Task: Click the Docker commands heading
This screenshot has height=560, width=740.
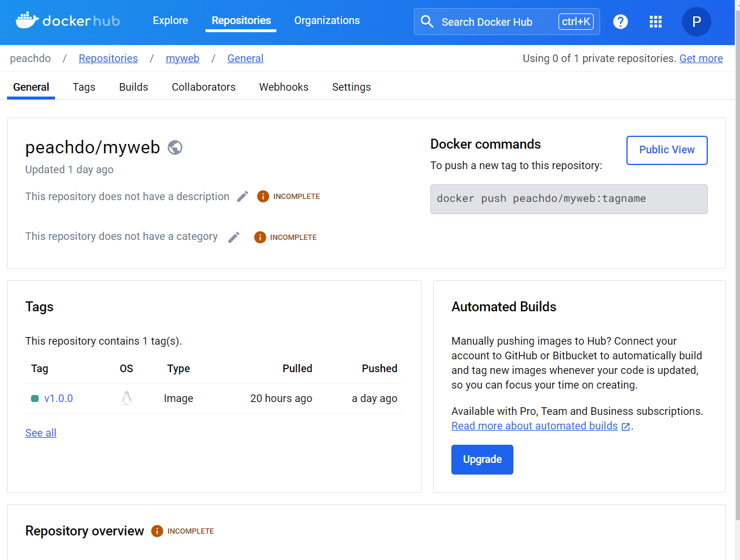Action: click(485, 145)
